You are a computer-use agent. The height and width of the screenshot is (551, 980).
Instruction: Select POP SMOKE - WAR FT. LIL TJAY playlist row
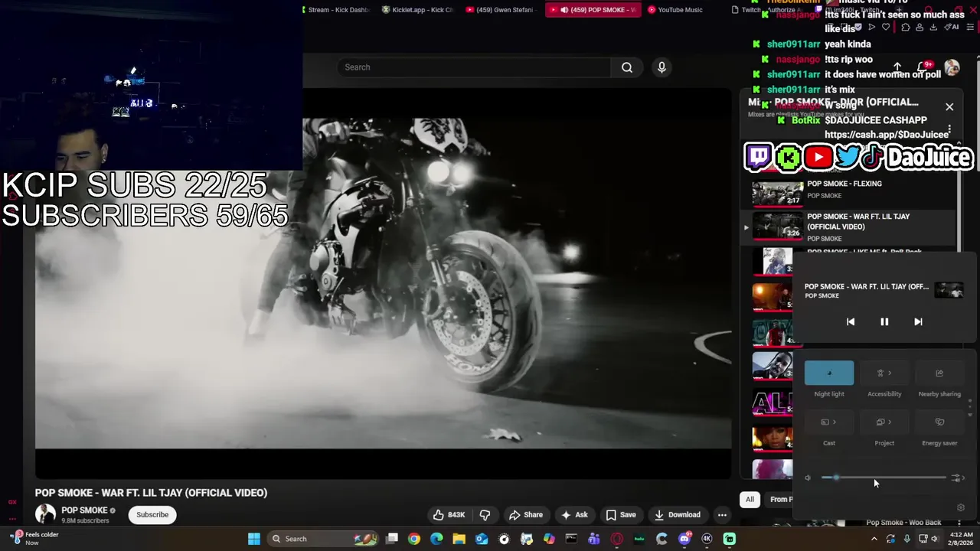point(850,227)
